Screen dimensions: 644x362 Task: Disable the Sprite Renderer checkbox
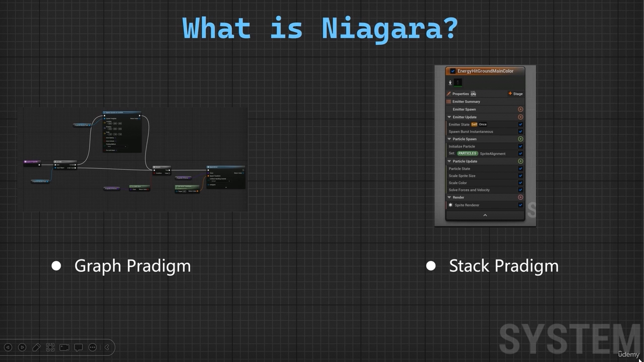click(520, 205)
